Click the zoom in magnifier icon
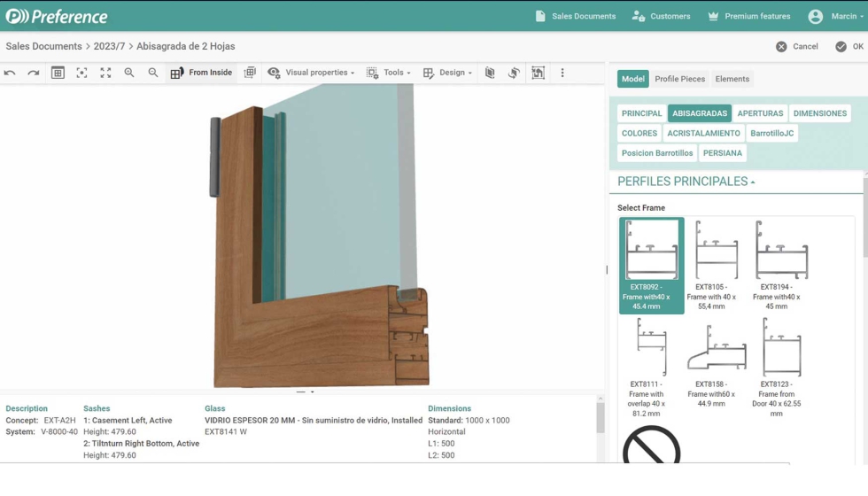The height and width of the screenshot is (496, 868). (129, 73)
